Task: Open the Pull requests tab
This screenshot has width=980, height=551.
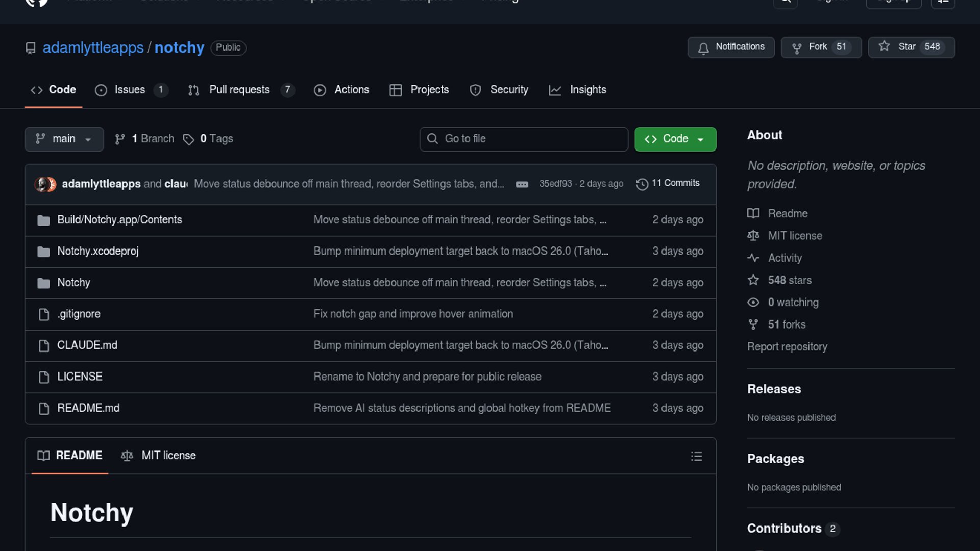Action: pos(240,90)
